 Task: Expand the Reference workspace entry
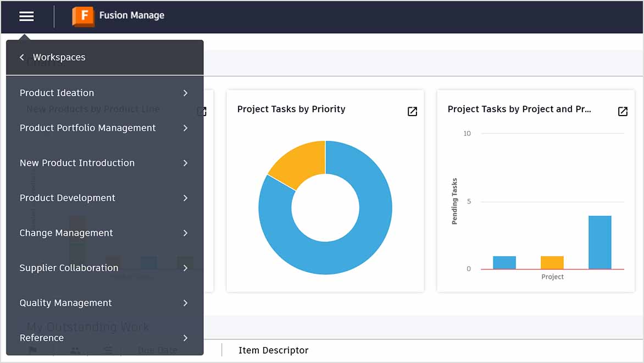[x=185, y=338]
